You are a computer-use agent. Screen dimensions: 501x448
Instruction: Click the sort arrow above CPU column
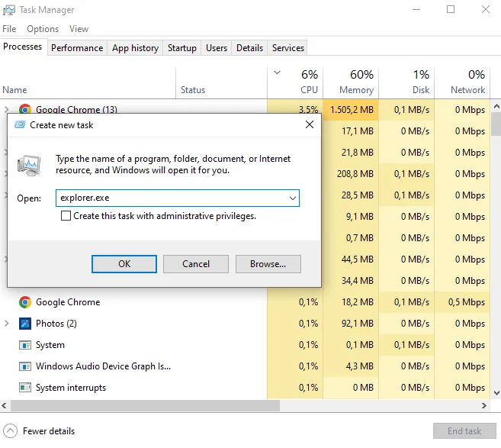(278, 73)
